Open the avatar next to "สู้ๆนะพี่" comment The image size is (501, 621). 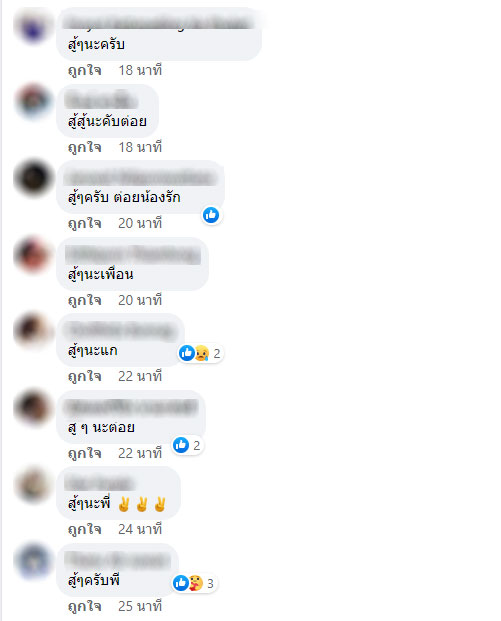33,485
